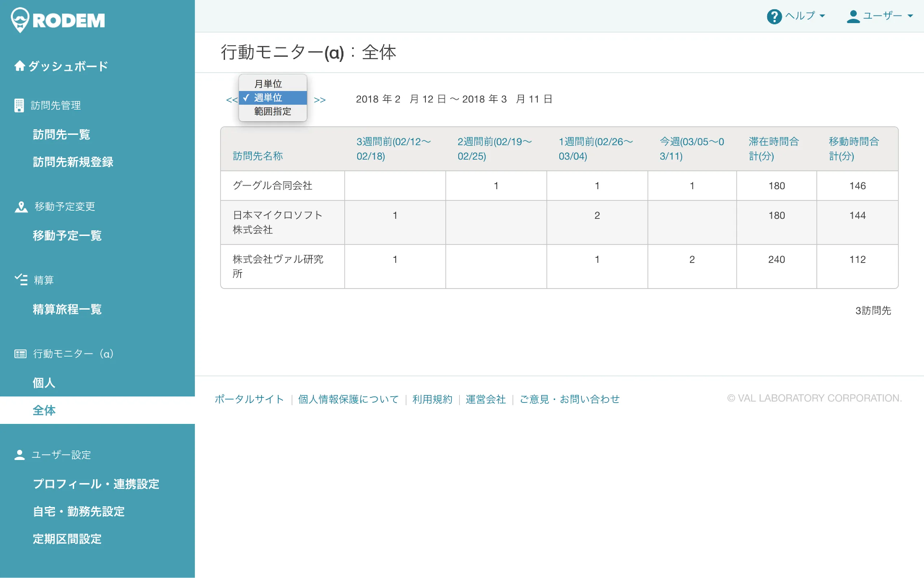924x578 pixels.
Task: Click the dashboard home icon
Action: [19, 66]
